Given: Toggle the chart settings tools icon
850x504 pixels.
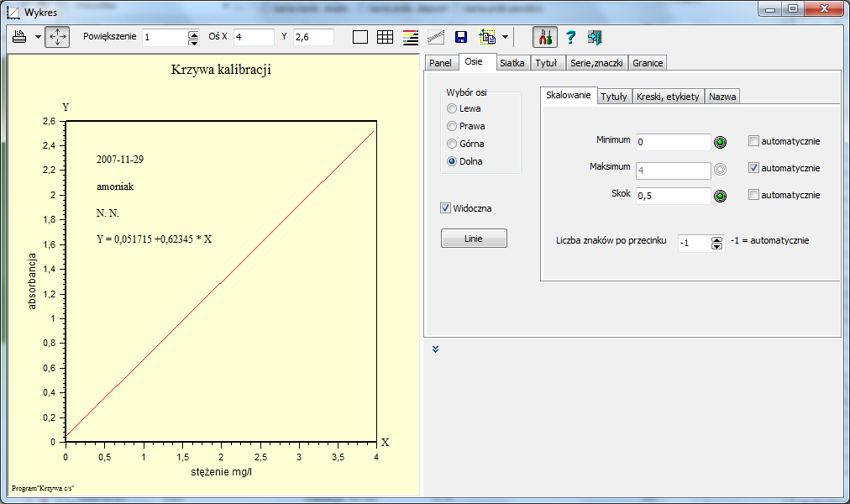Looking at the screenshot, I should coord(545,38).
